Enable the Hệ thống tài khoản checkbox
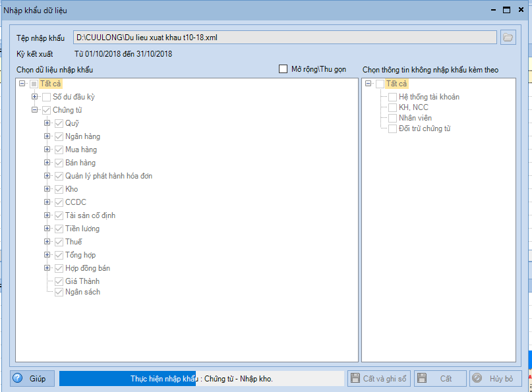The image size is (532, 392). (x=392, y=97)
